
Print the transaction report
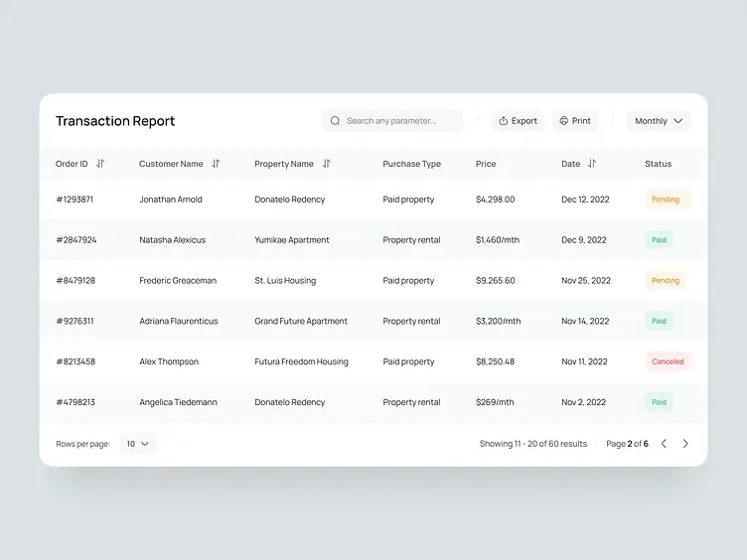(x=575, y=121)
